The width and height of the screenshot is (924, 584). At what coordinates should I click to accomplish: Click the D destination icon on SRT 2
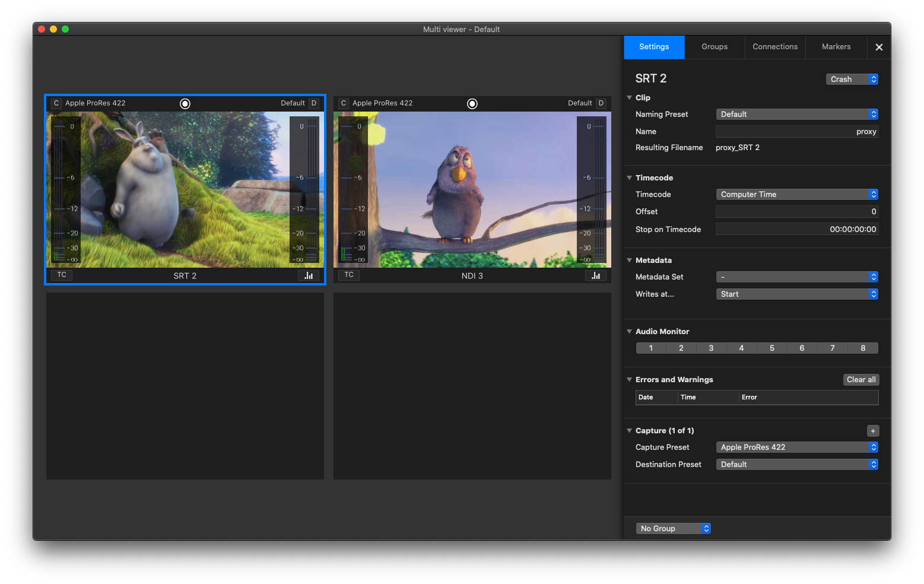coord(314,103)
